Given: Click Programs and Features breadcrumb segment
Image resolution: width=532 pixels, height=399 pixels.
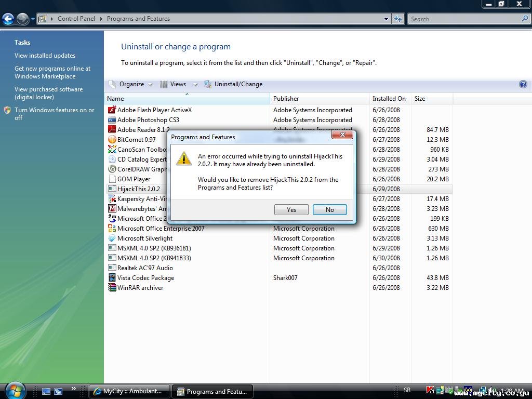Looking at the screenshot, I should click(x=138, y=19).
